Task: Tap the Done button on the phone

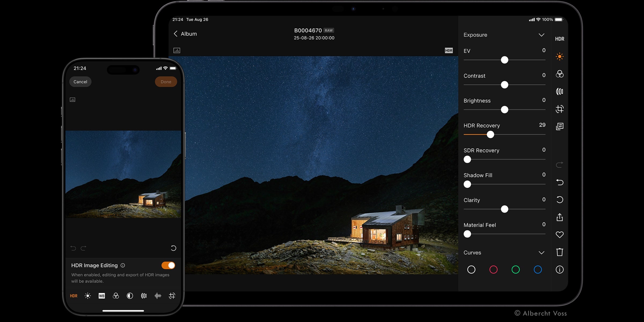Action: click(166, 82)
